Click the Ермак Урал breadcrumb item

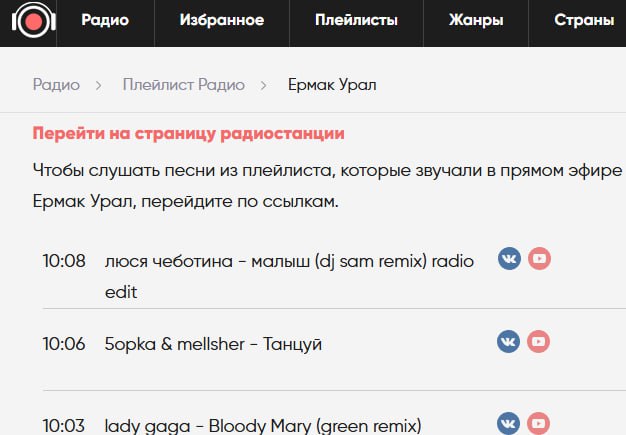tap(332, 85)
